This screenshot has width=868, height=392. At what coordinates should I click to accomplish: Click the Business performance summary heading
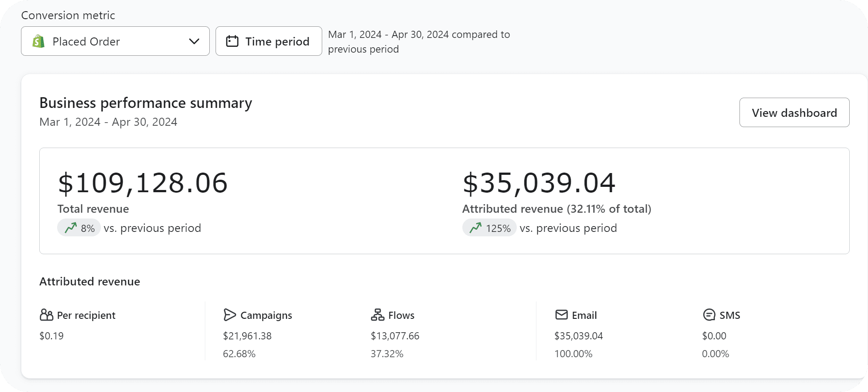(x=145, y=103)
